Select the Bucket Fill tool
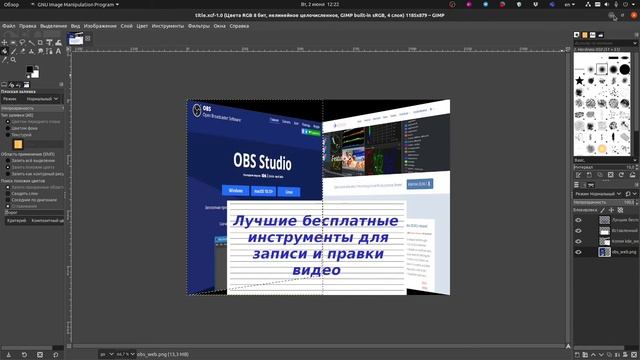Screen dimensions: 640x360 coord(4,51)
